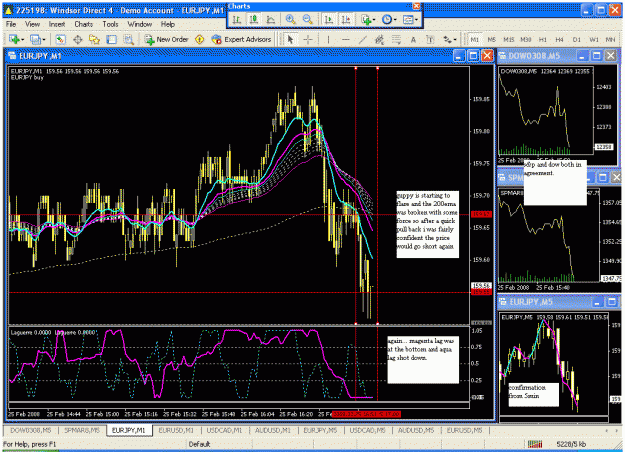This screenshot has width=625, height=452.
Task: Open the Periodicity clock dropdown
Action: click(389, 19)
